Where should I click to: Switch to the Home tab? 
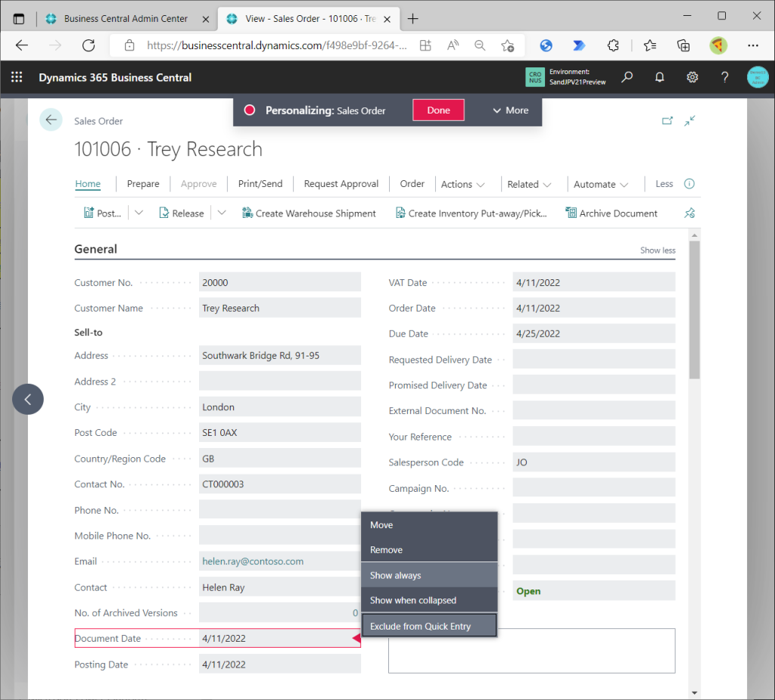tap(88, 184)
